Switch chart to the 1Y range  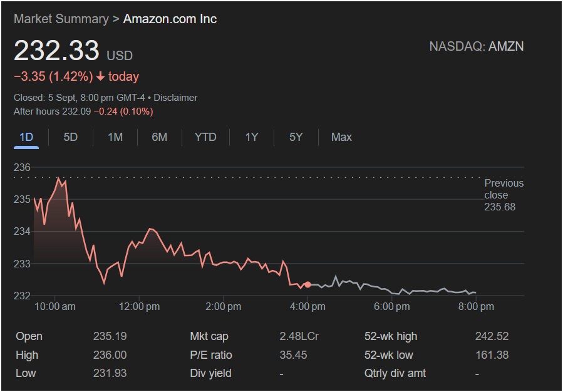point(251,137)
